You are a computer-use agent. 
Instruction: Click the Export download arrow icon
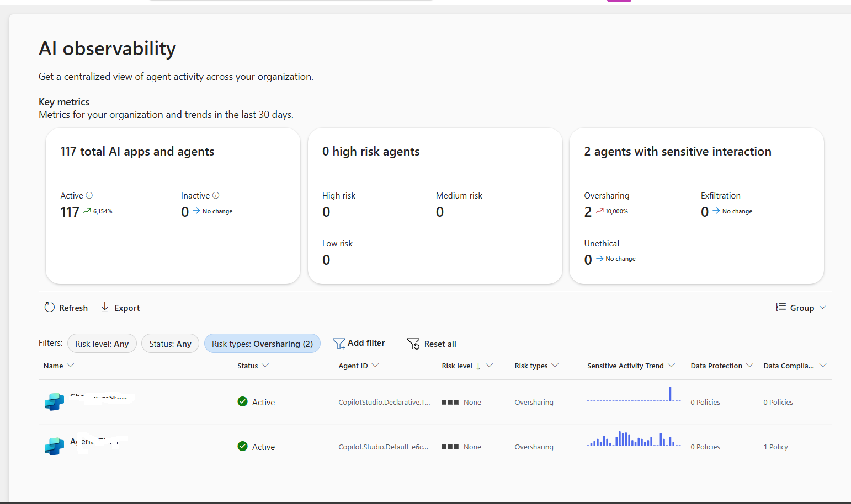104,308
